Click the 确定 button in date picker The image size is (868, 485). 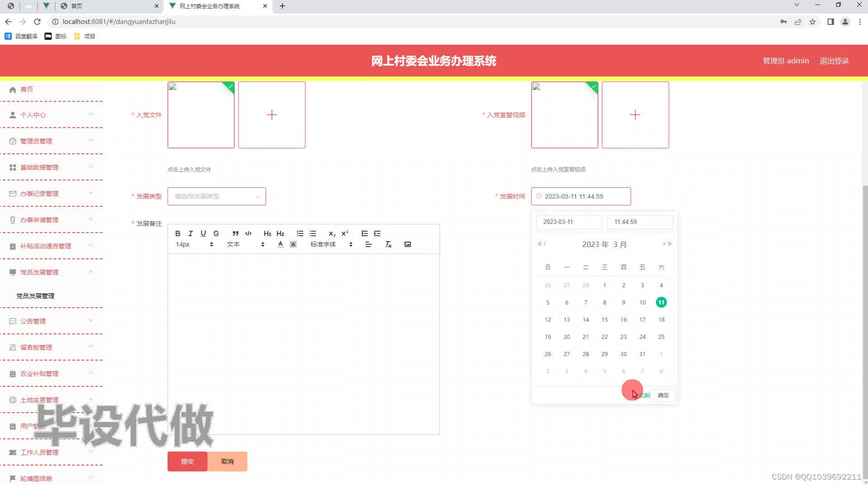click(x=663, y=395)
